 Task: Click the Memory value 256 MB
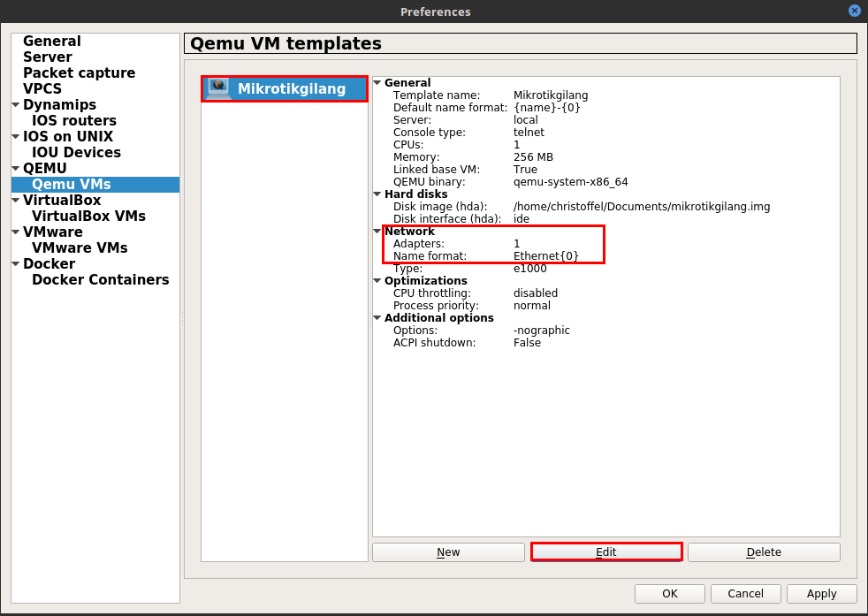533,157
